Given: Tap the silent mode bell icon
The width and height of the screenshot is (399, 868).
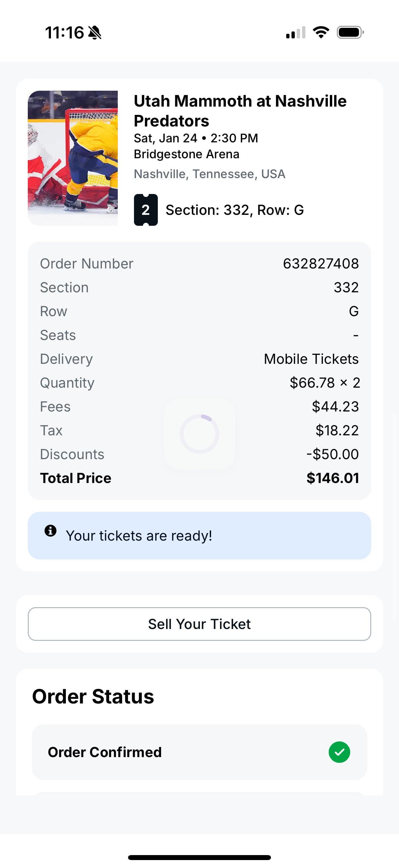Looking at the screenshot, I should [95, 33].
